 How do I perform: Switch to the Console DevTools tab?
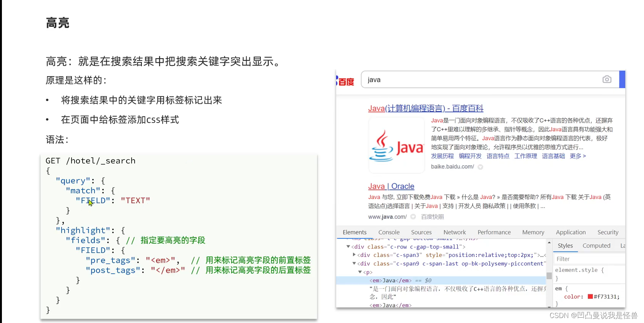(389, 232)
